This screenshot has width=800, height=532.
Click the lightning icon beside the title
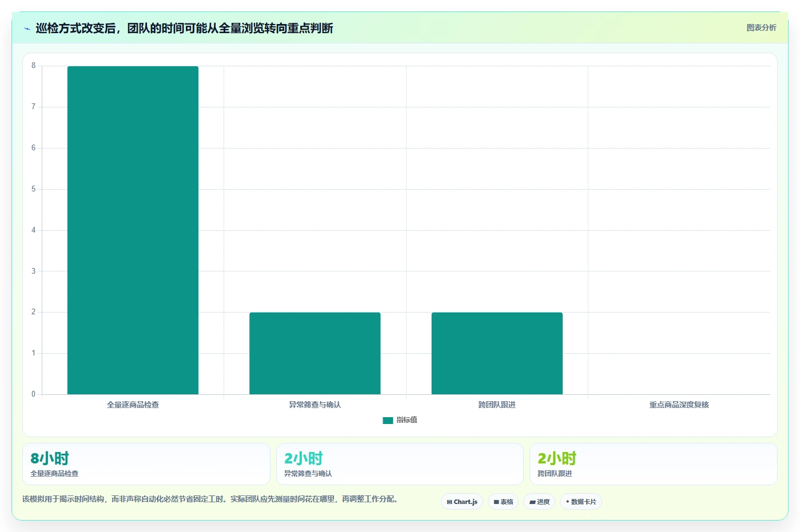pyautogui.click(x=27, y=29)
